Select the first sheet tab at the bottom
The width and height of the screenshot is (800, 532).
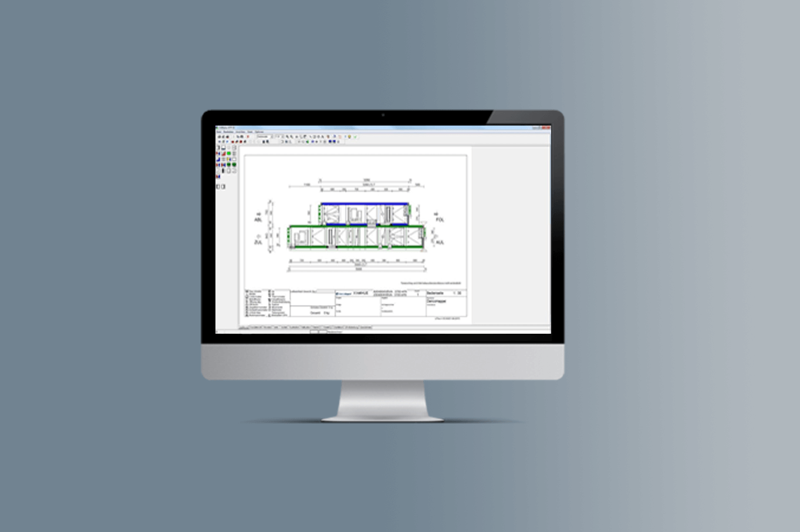[244, 327]
